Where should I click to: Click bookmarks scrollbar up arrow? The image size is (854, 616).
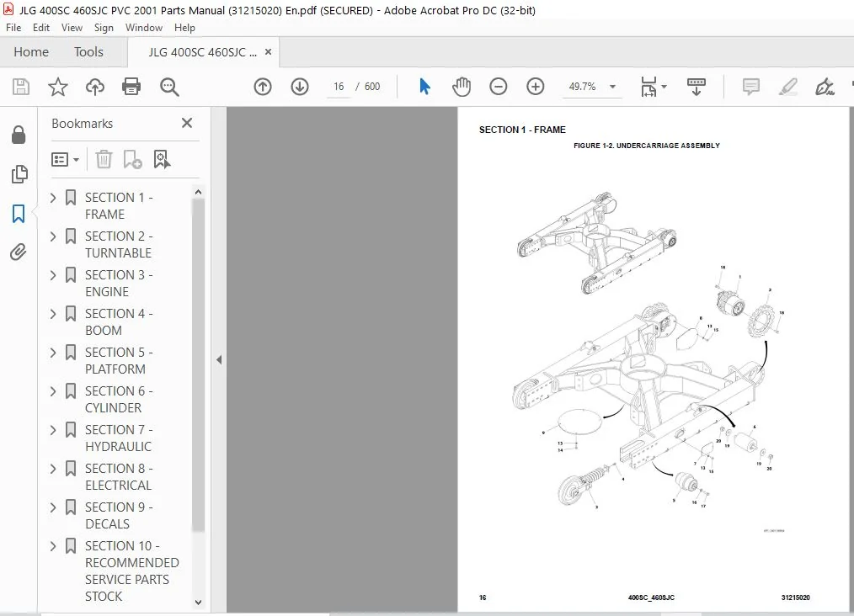[x=198, y=192]
